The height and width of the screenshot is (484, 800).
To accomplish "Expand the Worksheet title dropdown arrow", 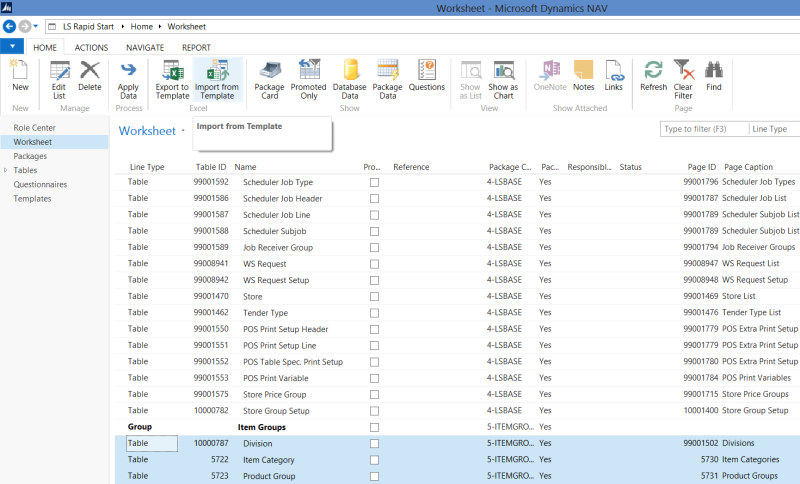I will pos(184,131).
